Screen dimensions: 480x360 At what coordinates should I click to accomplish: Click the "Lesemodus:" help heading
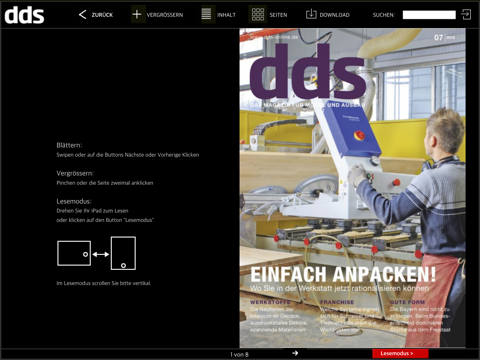(x=74, y=201)
